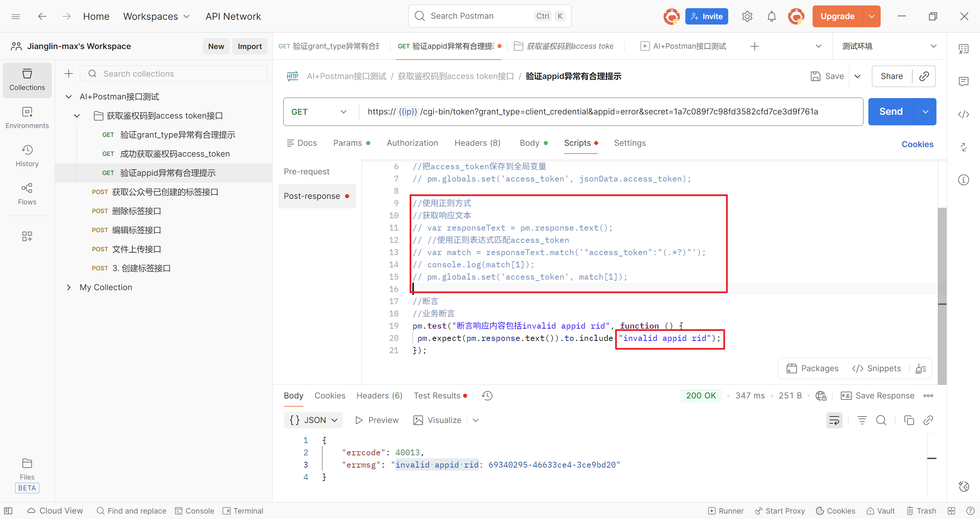
Task: Open Environments in the sidebar
Action: (27, 118)
